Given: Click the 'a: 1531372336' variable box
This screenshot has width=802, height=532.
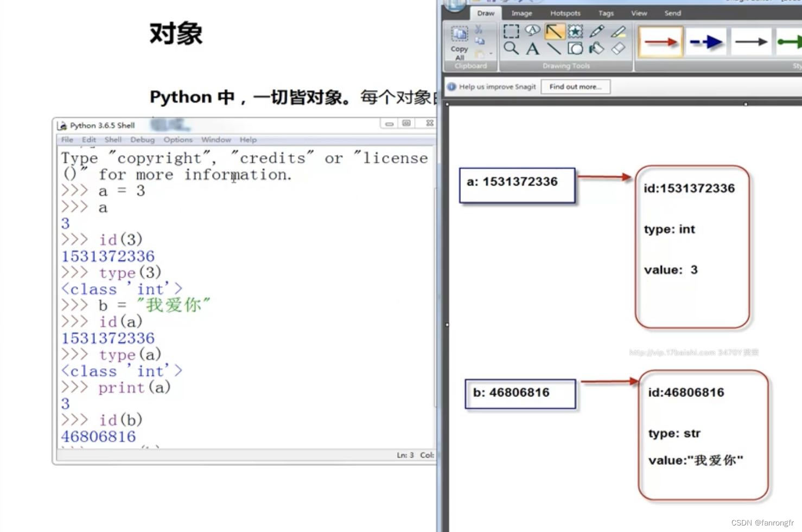Looking at the screenshot, I should click(x=517, y=185).
